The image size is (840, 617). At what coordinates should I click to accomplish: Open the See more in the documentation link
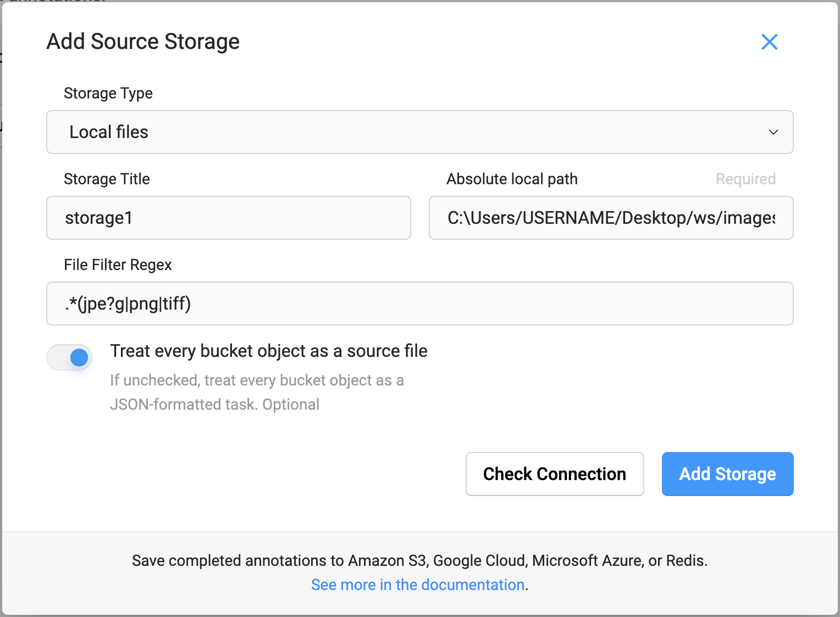[x=418, y=585]
